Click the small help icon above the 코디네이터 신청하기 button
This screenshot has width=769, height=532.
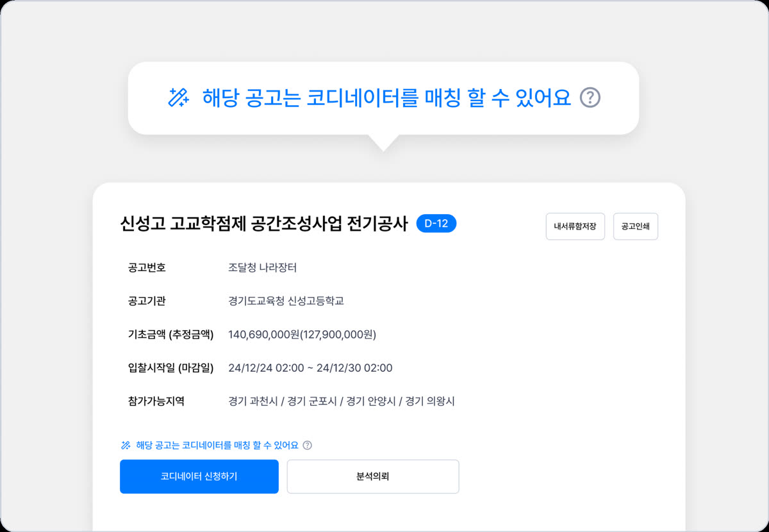307,445
